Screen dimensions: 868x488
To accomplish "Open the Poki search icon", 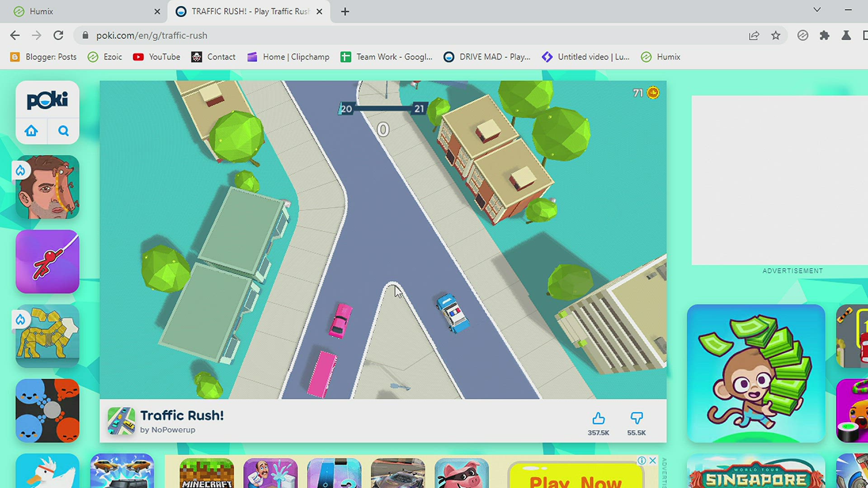I will pyautogui.click(x=63, y=131).
